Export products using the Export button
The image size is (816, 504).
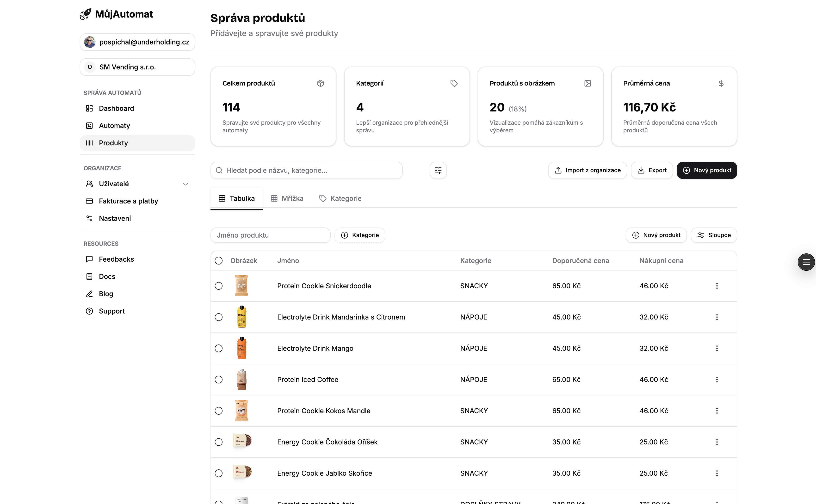(652, 170)
